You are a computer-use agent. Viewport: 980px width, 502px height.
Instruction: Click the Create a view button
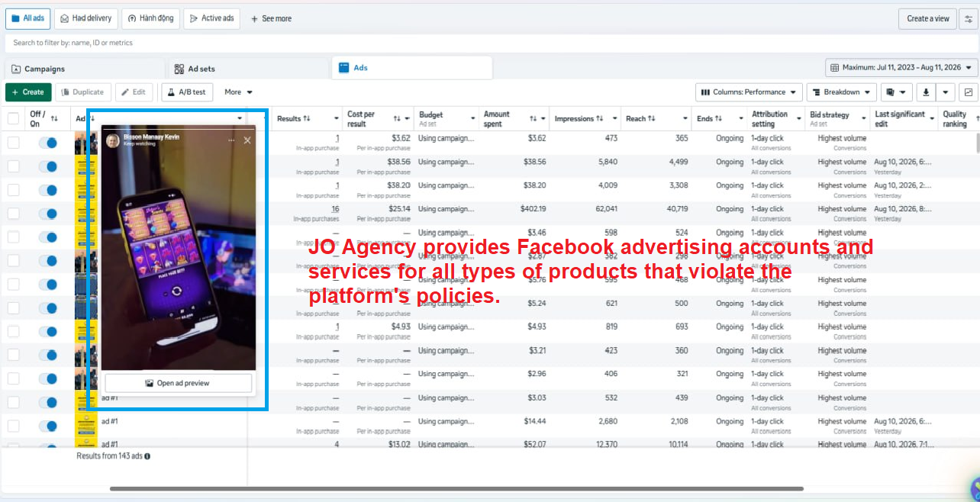[x=927, y=18]
